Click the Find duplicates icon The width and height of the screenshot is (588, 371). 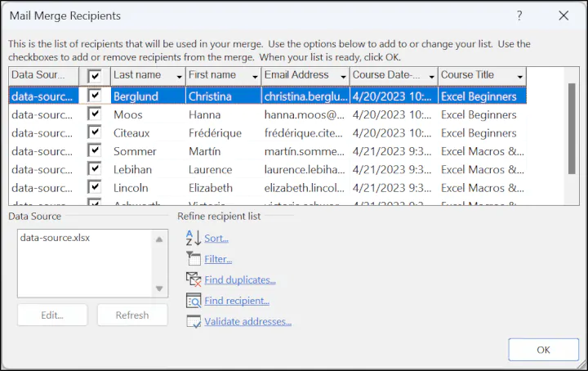point(193,280)
